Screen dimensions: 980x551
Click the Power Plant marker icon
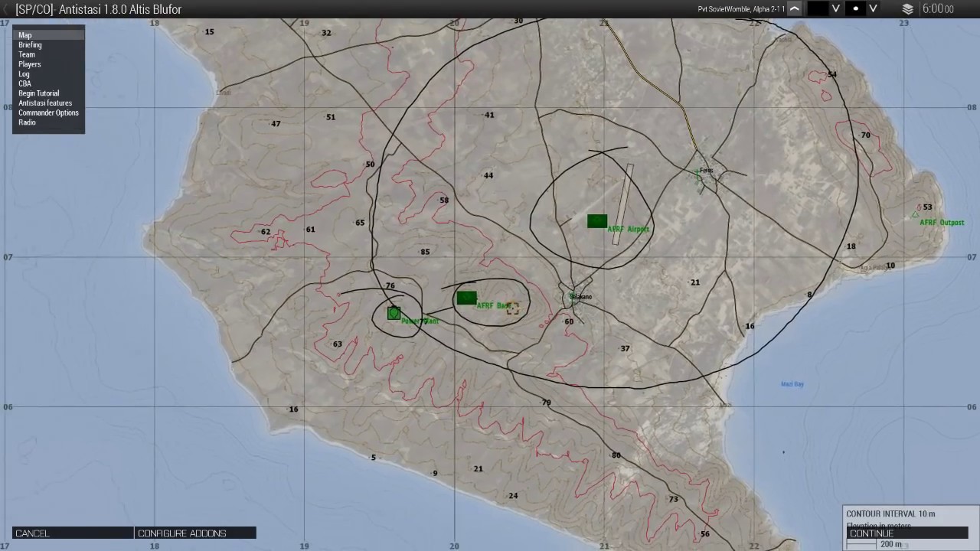pyautogui.click(x=394, y=313)
